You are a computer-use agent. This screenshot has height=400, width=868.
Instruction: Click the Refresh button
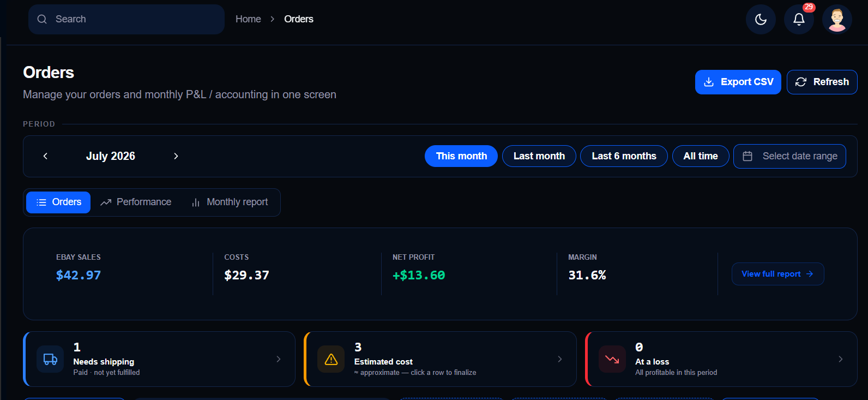click(822, 82)
